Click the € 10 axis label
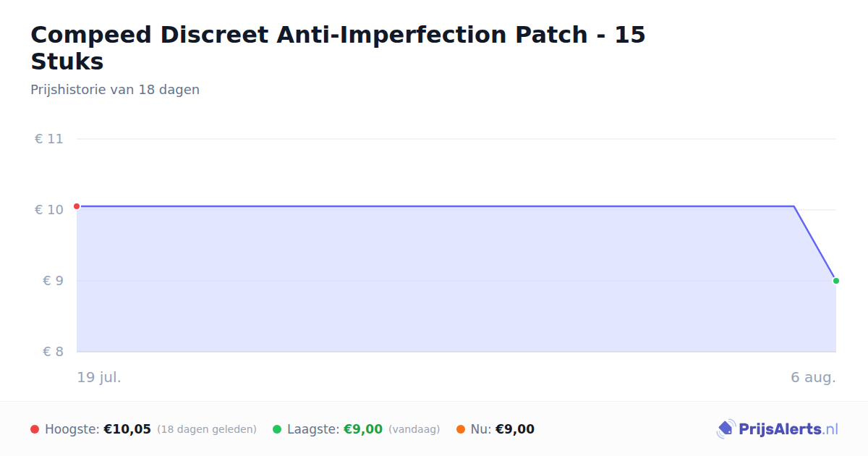 [x=48, y=210]
